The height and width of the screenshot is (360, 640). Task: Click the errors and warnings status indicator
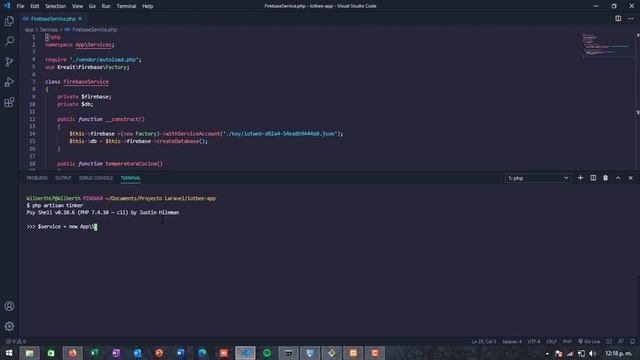[x=16, y=341]
